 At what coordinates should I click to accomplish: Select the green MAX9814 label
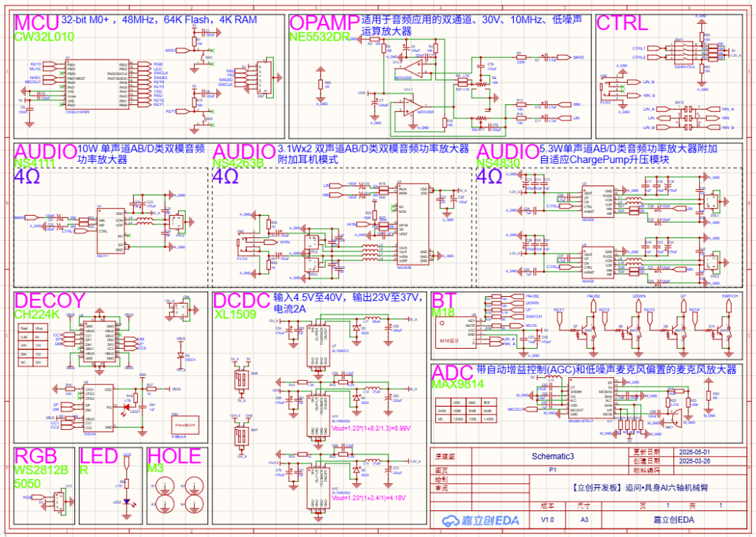click(457, 384)
